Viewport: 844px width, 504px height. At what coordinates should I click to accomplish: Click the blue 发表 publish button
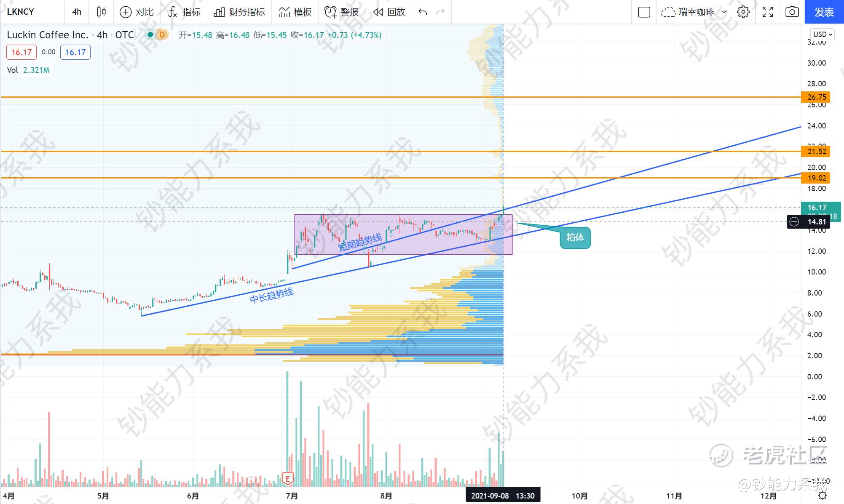(x=824, y=12)
